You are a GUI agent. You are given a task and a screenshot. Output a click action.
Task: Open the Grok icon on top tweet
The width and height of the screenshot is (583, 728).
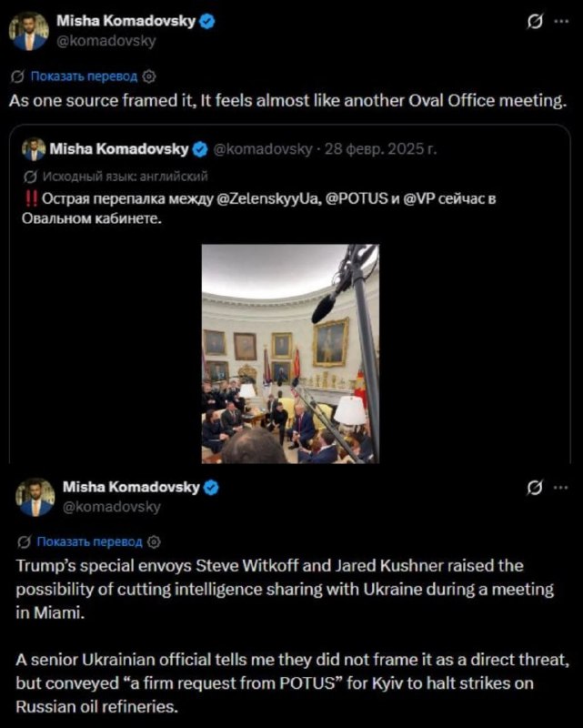click(x=535, y=21)
